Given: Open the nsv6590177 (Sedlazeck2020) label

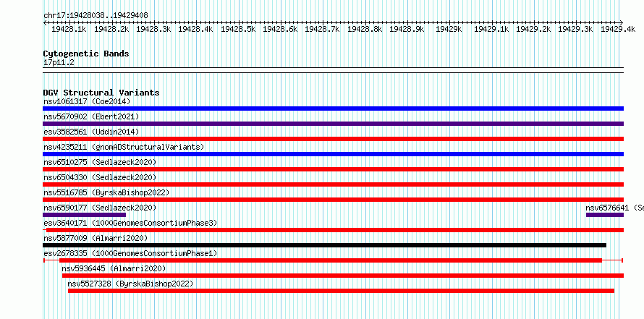Looking at the screenshot, I should [x=100, y=208].
